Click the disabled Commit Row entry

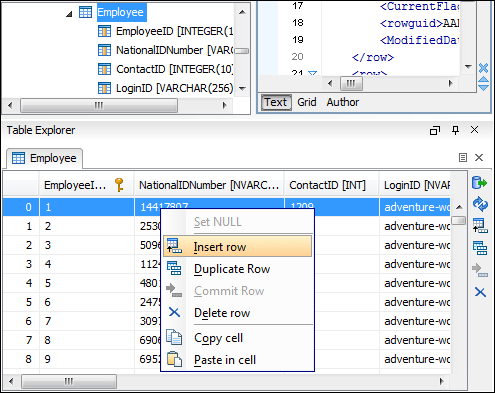click(237, 291)
